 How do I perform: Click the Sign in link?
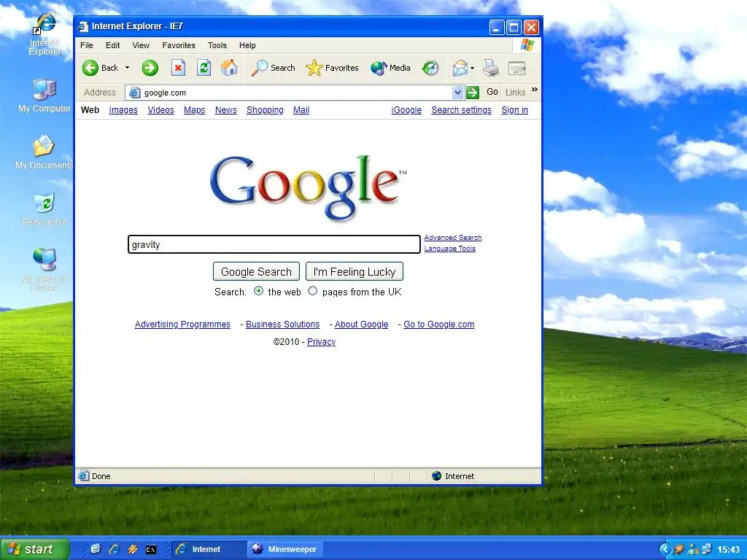(514, 110)
